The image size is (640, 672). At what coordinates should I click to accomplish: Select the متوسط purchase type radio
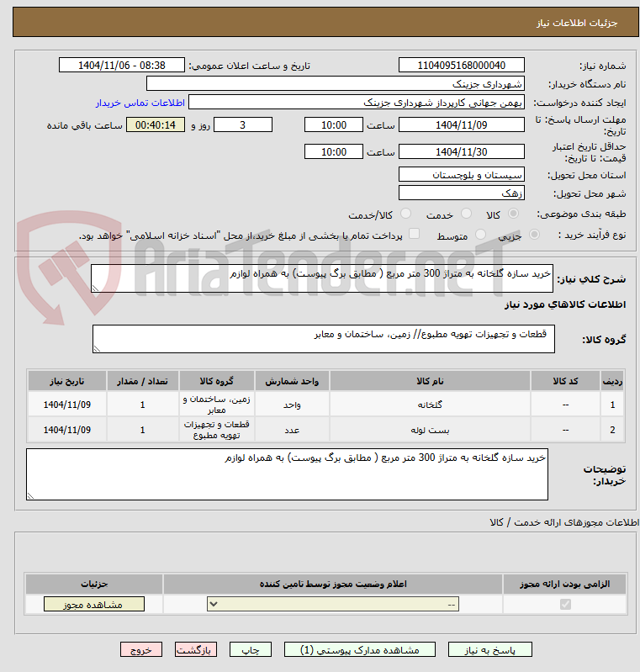[x=480, y=235]
